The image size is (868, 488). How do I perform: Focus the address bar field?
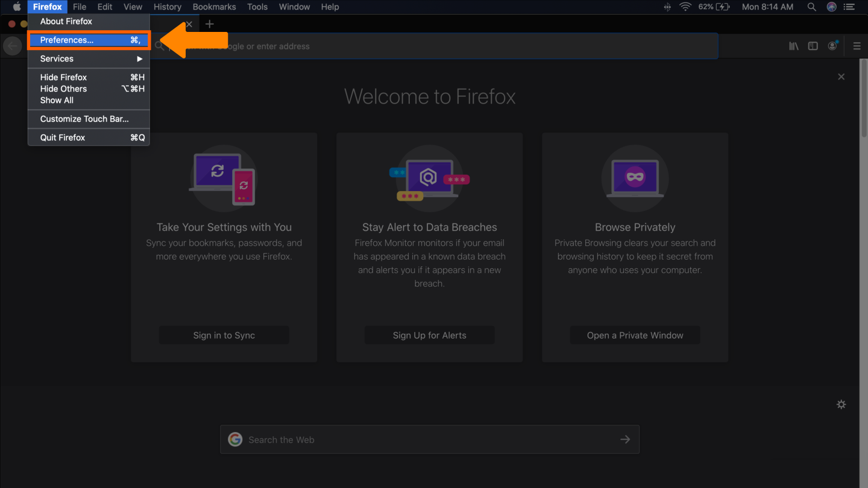434,46
